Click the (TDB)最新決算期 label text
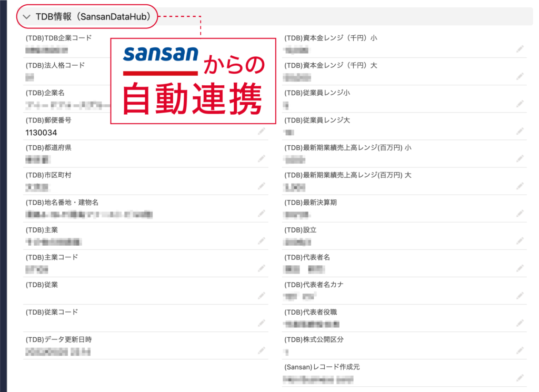This screenshot has width=539, height=392. click(x=311, y=203)
